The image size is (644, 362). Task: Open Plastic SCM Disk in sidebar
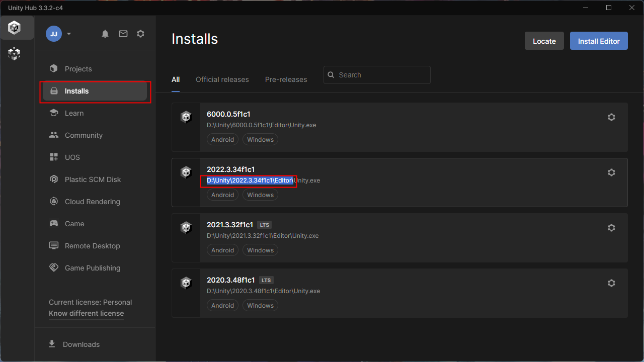95,179
